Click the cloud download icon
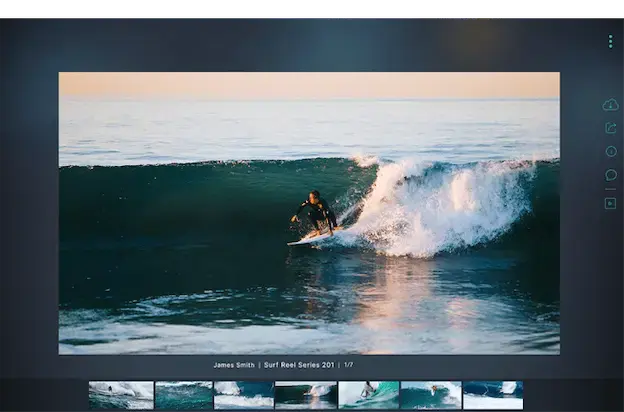624x412 pixels. point(610,105)
